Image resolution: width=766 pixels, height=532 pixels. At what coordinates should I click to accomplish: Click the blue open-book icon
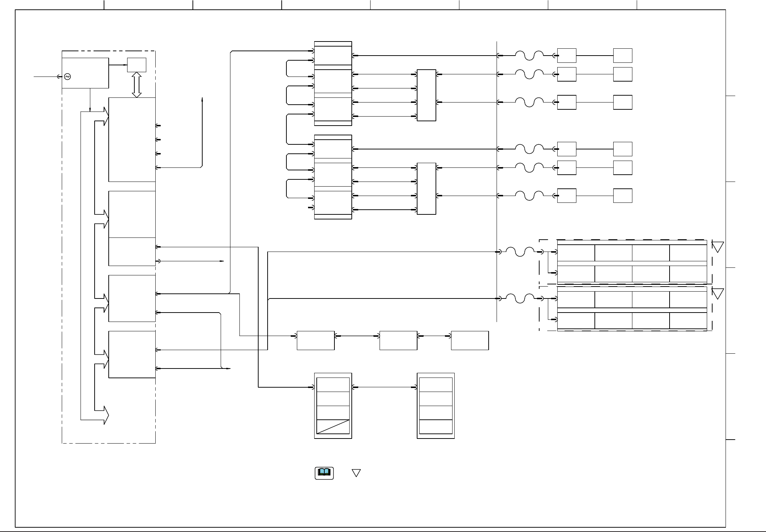pyautogui.click(x=324, y=473)
